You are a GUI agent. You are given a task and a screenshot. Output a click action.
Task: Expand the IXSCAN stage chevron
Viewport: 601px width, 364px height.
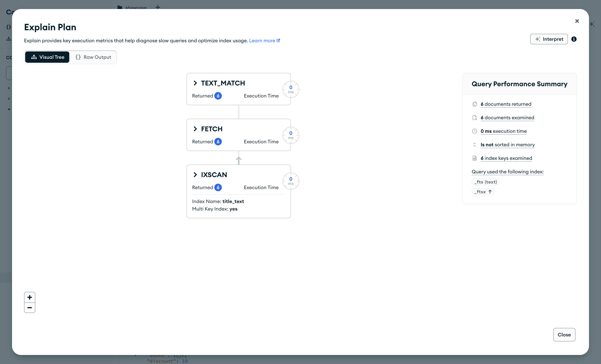(x=195, y=175)
